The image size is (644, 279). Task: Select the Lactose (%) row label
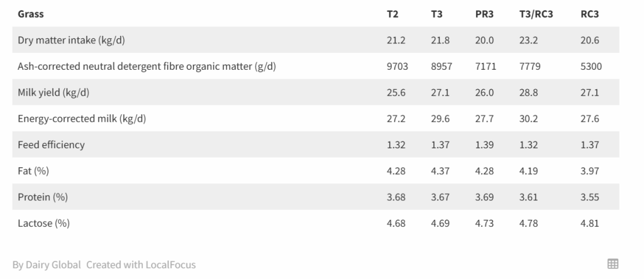tap(43, 223)
